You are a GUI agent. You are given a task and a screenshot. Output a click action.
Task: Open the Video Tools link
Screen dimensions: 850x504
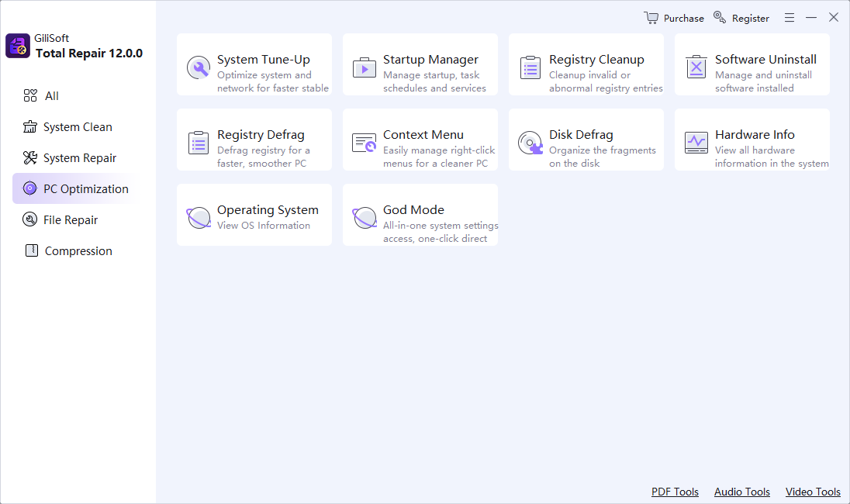813,492
